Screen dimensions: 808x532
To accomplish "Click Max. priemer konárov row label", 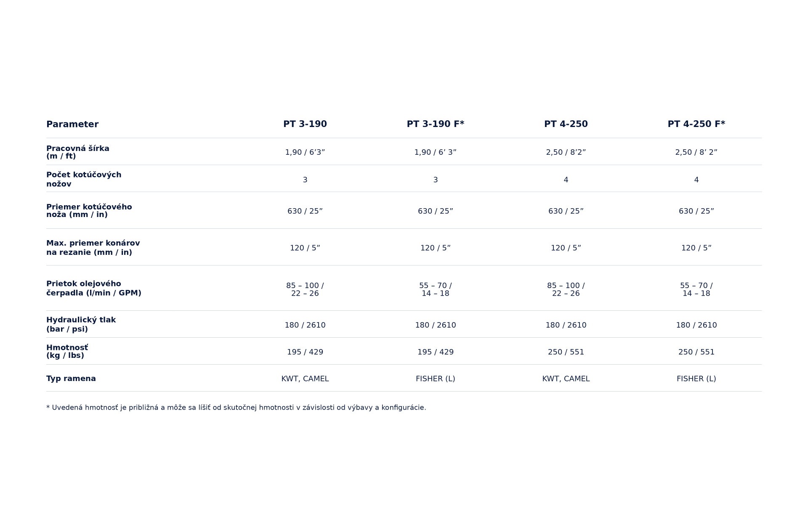I will (93, 248).
